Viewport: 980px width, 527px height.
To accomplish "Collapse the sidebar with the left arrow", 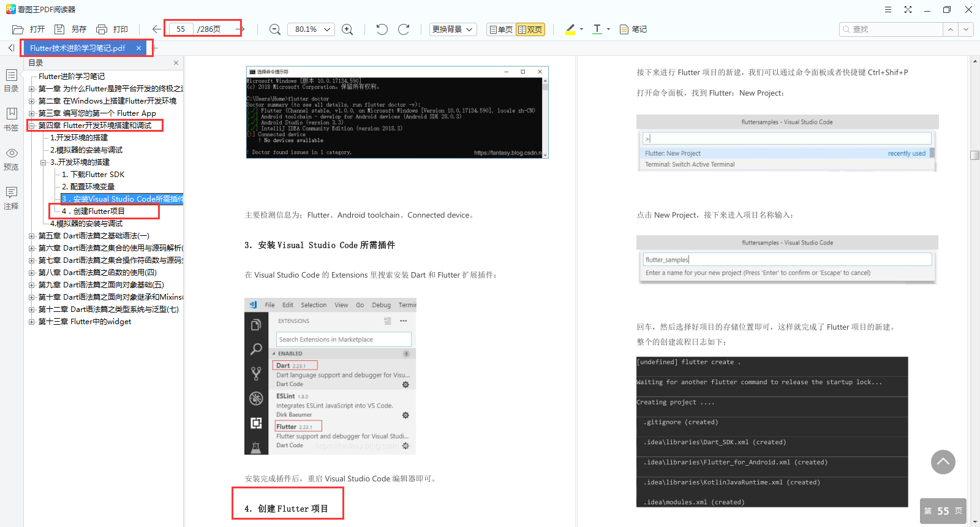I will pyautogui.click(x=11, y=48).
